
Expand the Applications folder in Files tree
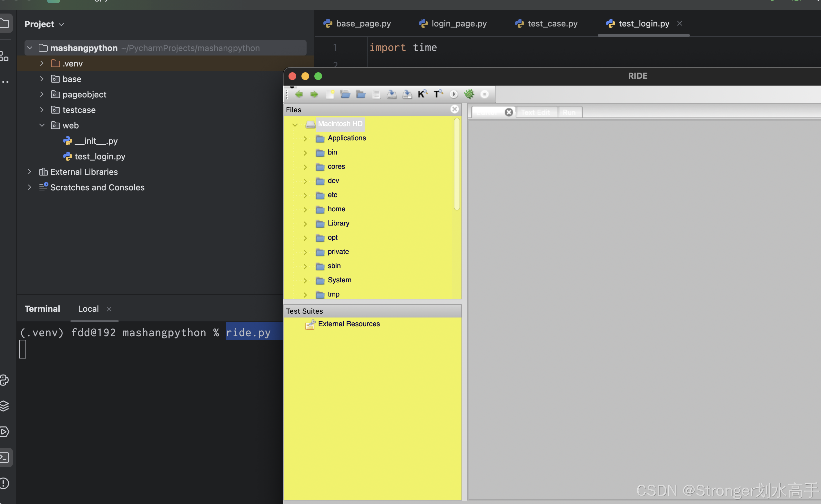pos(305,138)
